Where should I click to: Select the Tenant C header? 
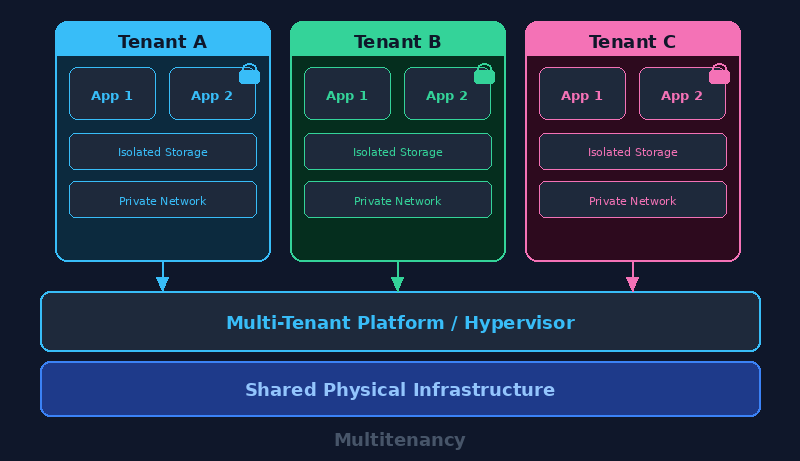[x=632, y=41]
